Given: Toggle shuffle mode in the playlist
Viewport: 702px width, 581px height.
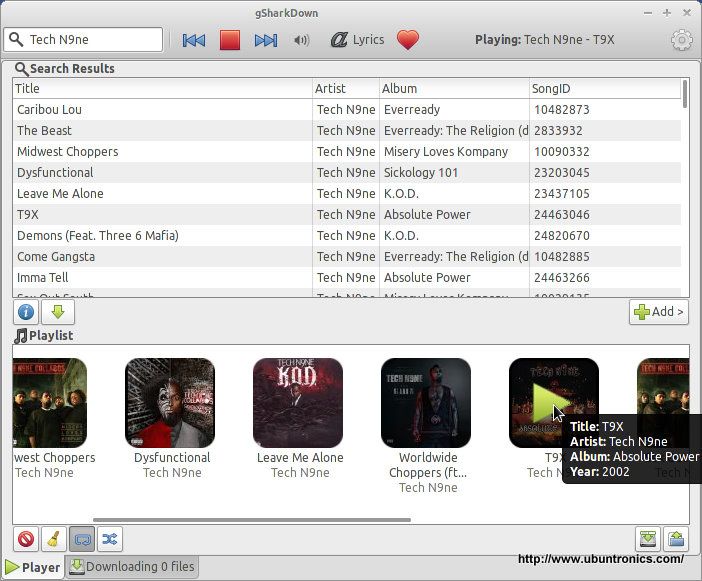Looking at the screenshot, I should 110,539.
